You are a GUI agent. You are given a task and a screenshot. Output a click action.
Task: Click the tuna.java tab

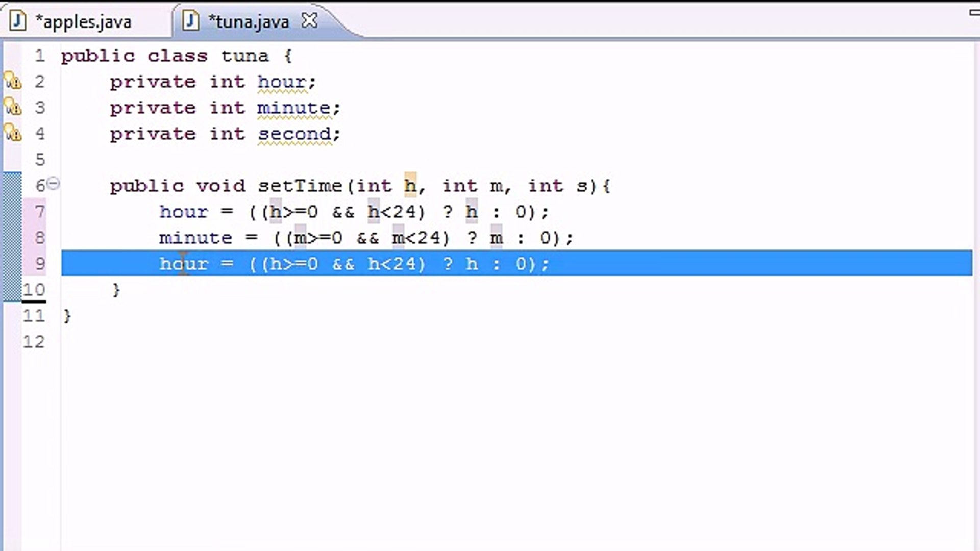click(x=249, y=21)
